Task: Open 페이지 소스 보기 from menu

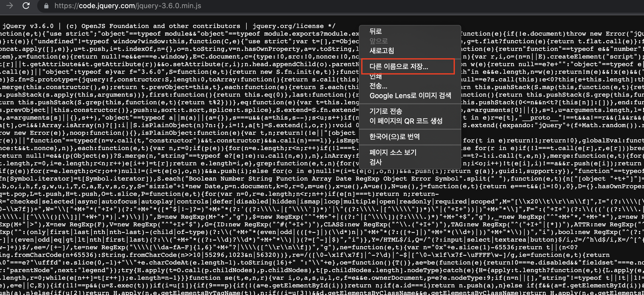Action: click(393, 152)
